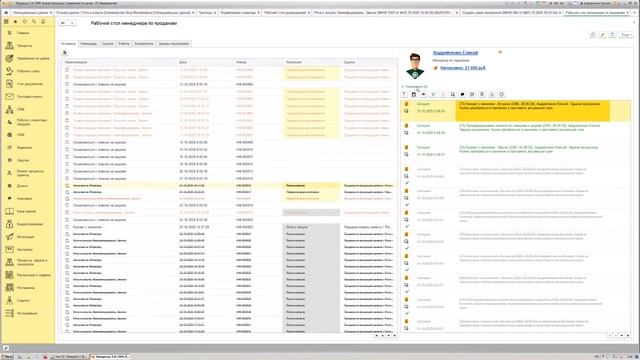Sort by the Сделка column header
This screenshot has height=360, width=640.
click(369, 62)
